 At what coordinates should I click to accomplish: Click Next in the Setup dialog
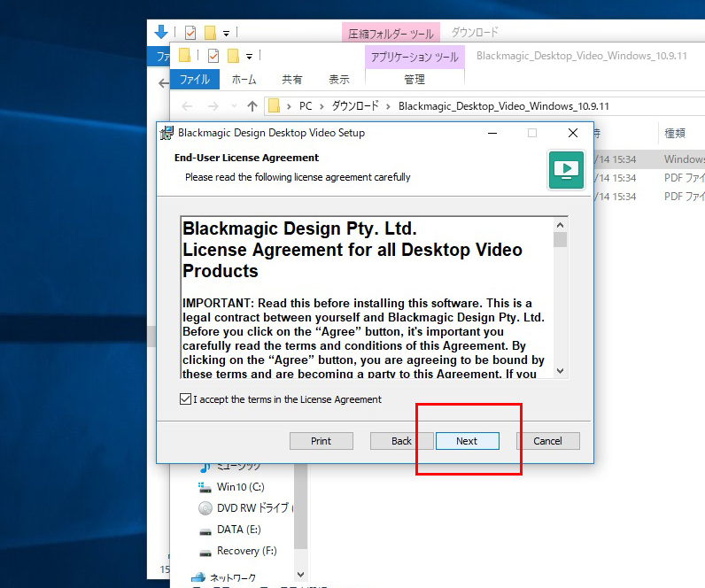coord(467,441)
